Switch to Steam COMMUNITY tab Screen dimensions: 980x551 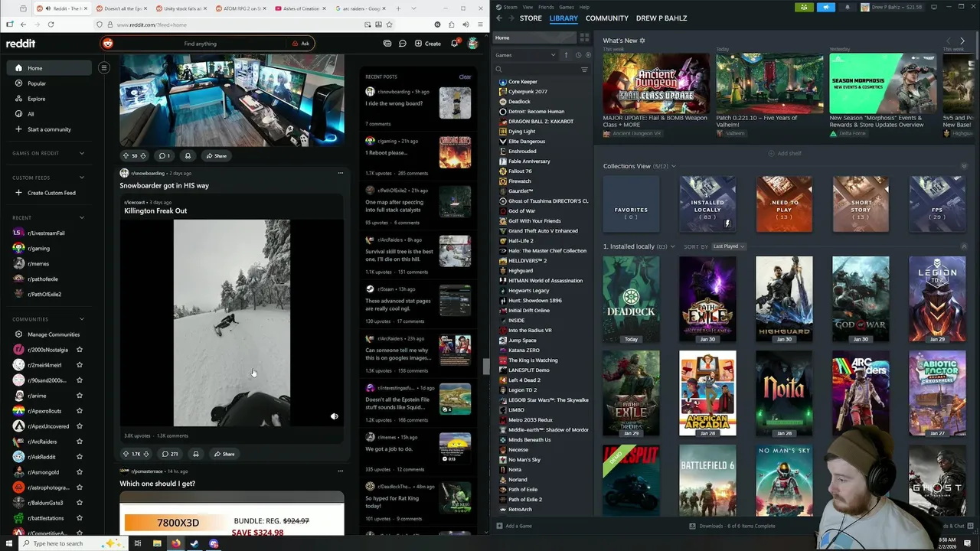[606, 18]
